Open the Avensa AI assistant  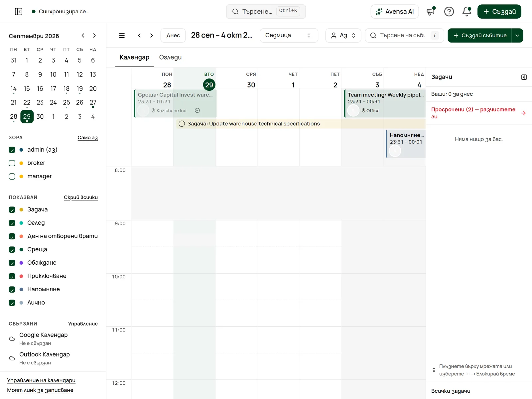(395, 12)
